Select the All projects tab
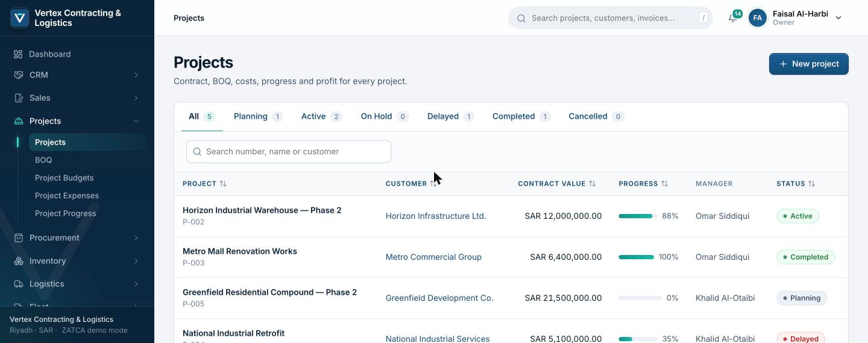Image resolution: width=868 pixels, height=343 pixels. 202,116
